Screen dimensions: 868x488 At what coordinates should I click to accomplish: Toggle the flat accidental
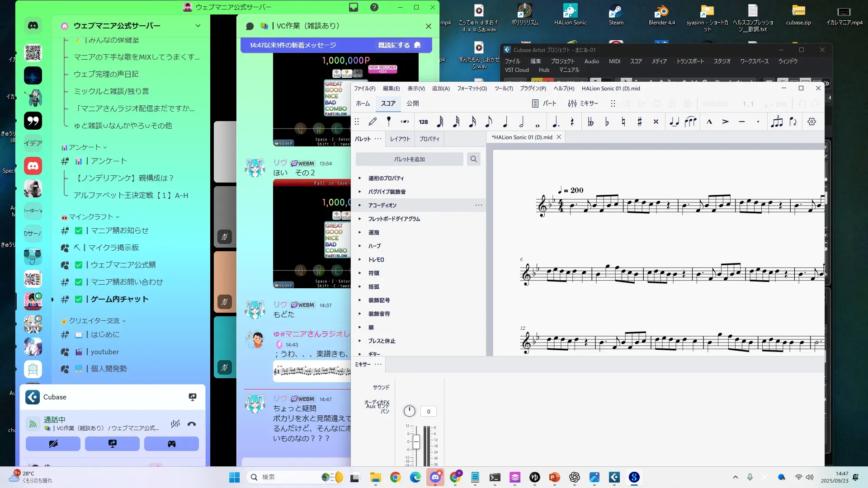[607, 122]
